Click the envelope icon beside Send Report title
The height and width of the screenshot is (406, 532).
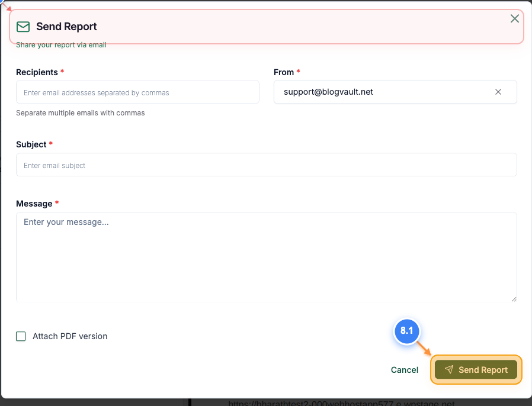[x=23, y=27]
